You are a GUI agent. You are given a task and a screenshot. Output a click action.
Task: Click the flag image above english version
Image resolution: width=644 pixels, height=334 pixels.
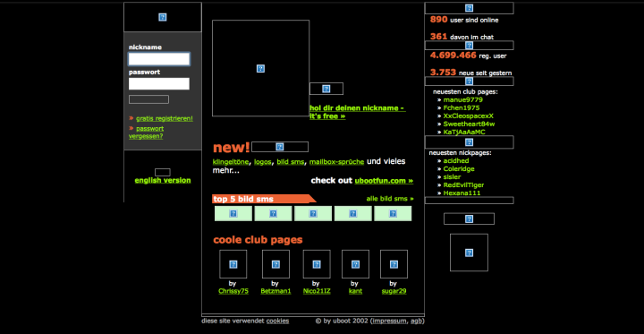pyautogui.click(x=163, y=172)
